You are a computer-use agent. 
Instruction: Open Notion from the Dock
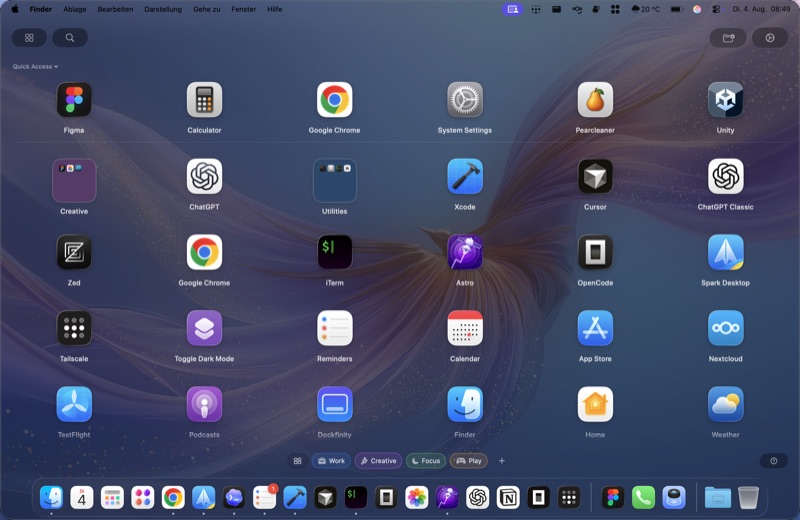point(508,498)
